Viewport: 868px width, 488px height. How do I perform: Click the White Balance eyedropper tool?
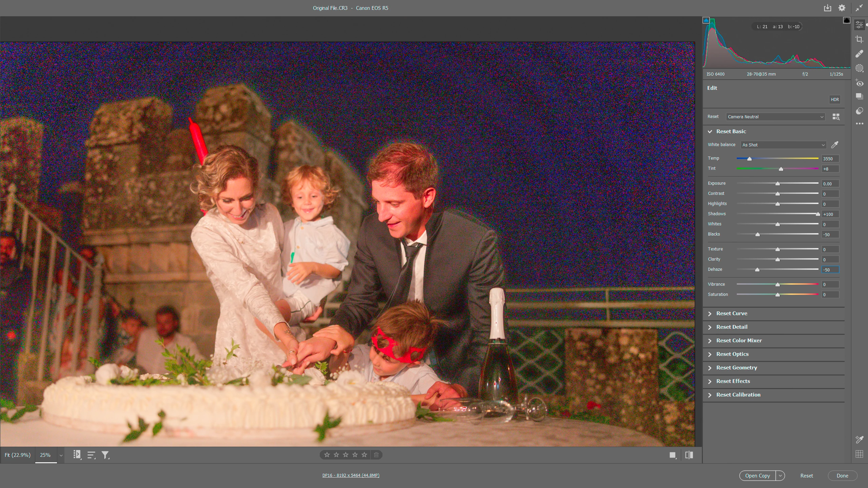835,145
